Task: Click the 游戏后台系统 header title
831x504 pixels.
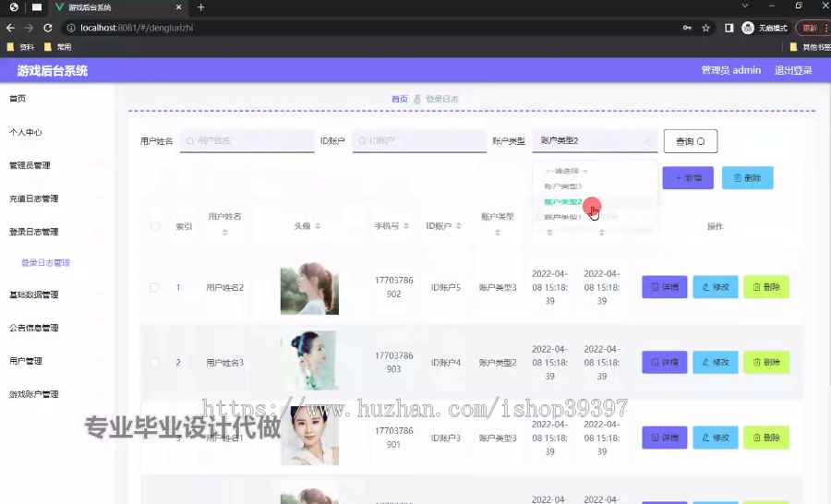Action: pos(53,71)
